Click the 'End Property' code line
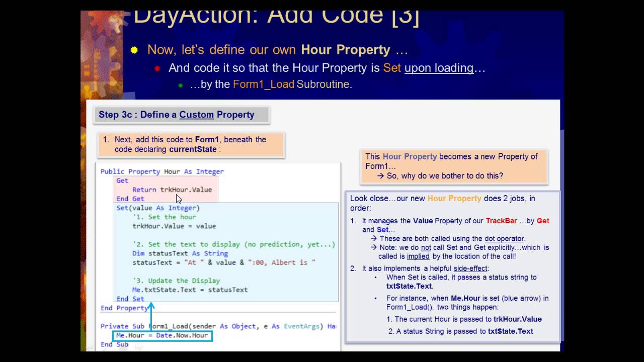This screenshot has width=644, height=362. coord(124,308)
